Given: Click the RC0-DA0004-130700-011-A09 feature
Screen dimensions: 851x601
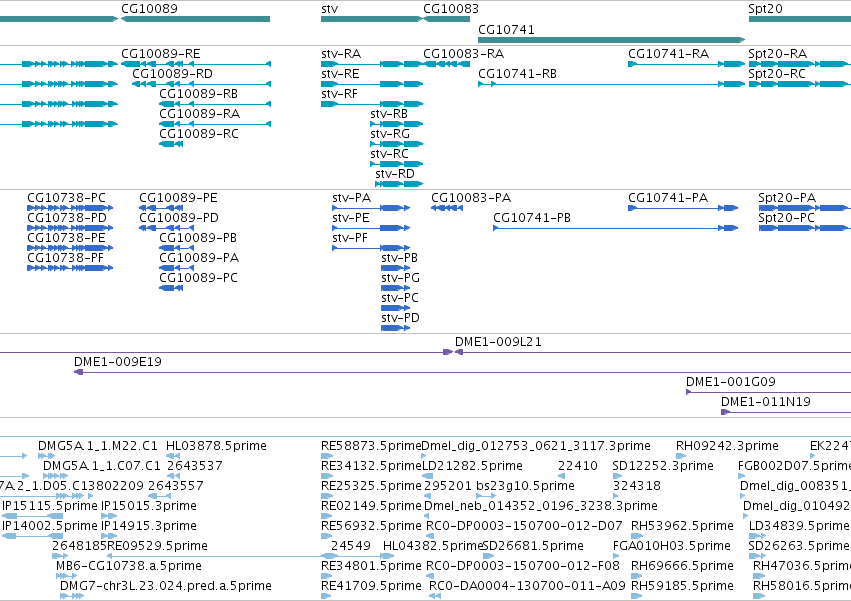Looking at the screenshot, I should point(434,596).
